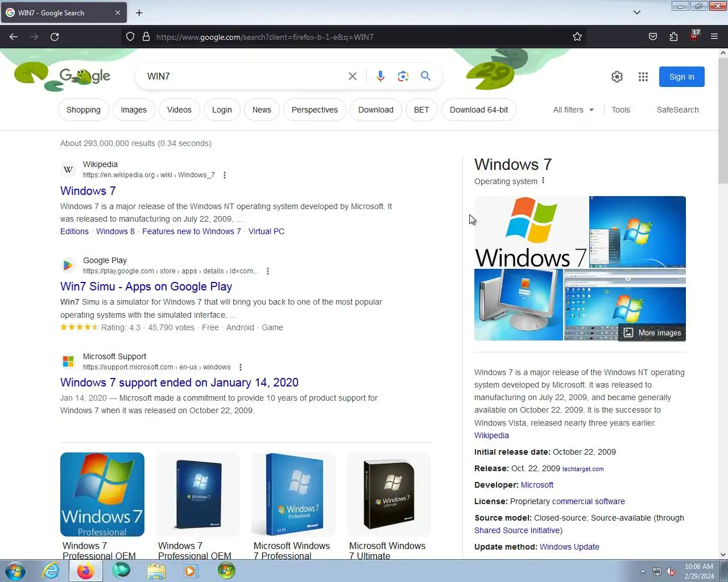The image size is (728, 582).
Task: Select the Perspectives filter chip
Action: pos(315,110)
